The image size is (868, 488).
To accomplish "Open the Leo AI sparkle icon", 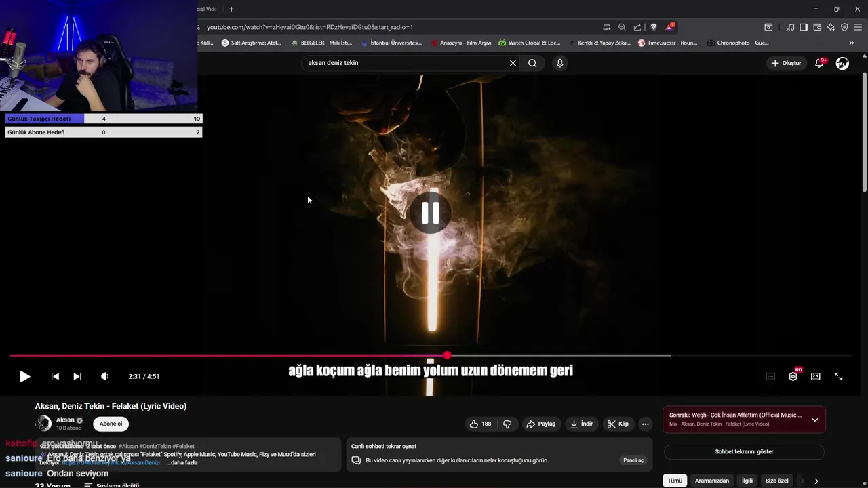I will coord(831,27).
